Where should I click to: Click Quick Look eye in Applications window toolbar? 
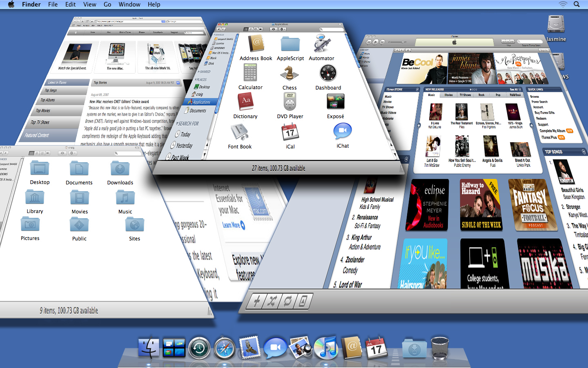tap(274, 29)
